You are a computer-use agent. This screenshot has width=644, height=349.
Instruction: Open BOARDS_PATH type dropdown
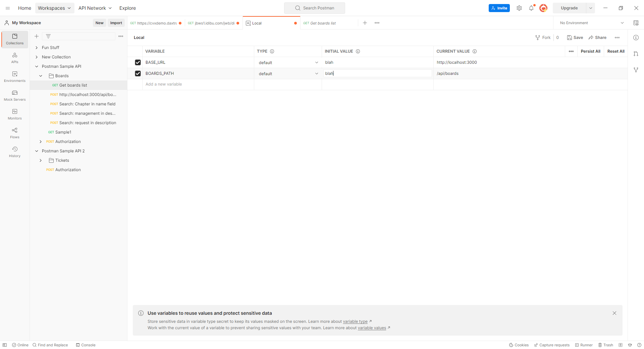pyautogui.click(x=288, y=74)
